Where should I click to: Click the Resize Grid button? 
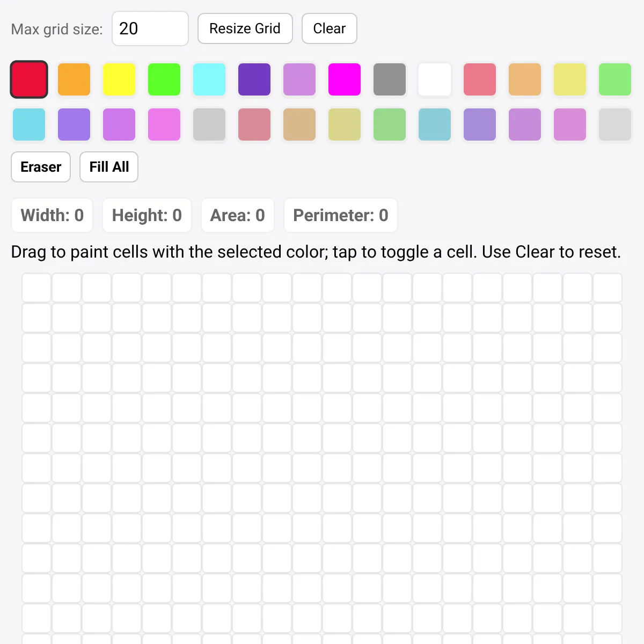[x=245, y=28]
